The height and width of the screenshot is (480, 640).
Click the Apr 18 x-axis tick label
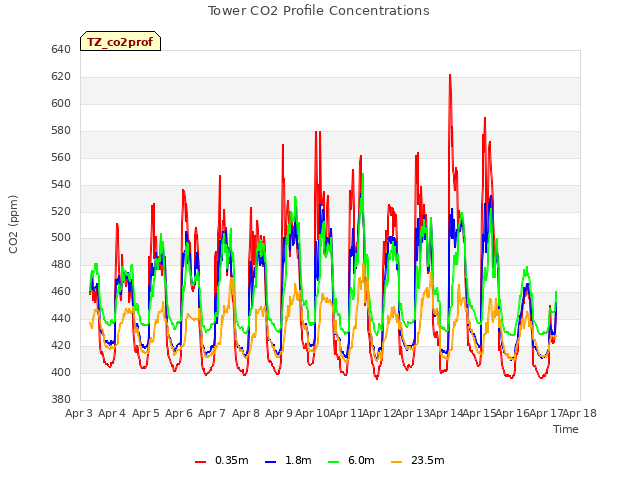[x=580, y=414]
